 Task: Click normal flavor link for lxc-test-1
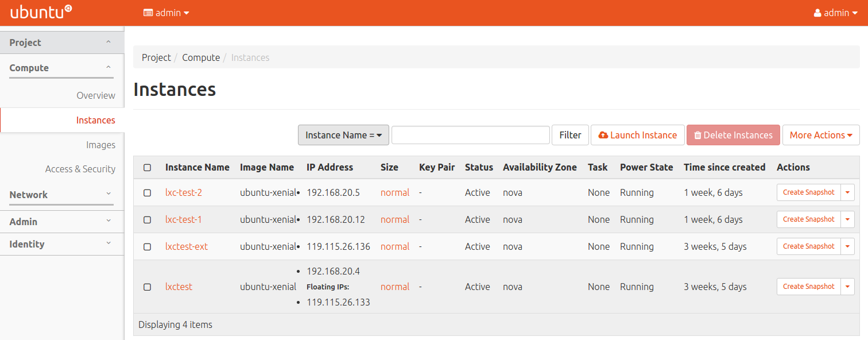[x=395, y=219]
